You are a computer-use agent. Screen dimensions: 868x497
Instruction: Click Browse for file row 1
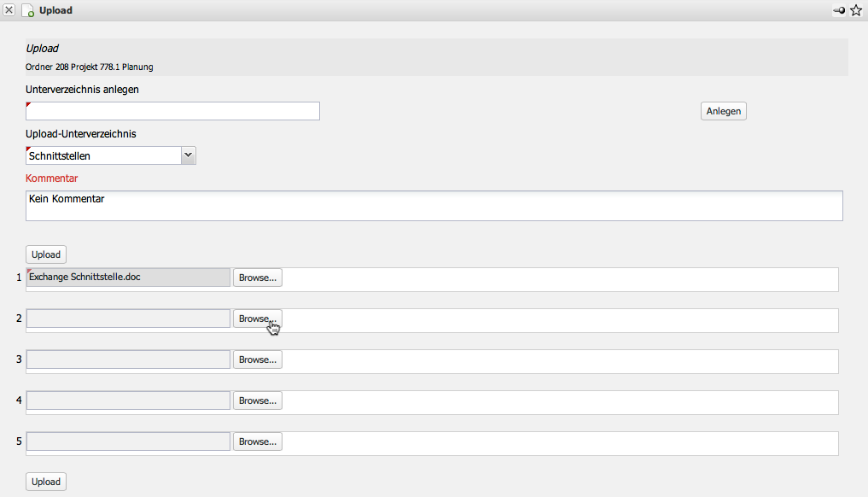click(x=258, y=278)
